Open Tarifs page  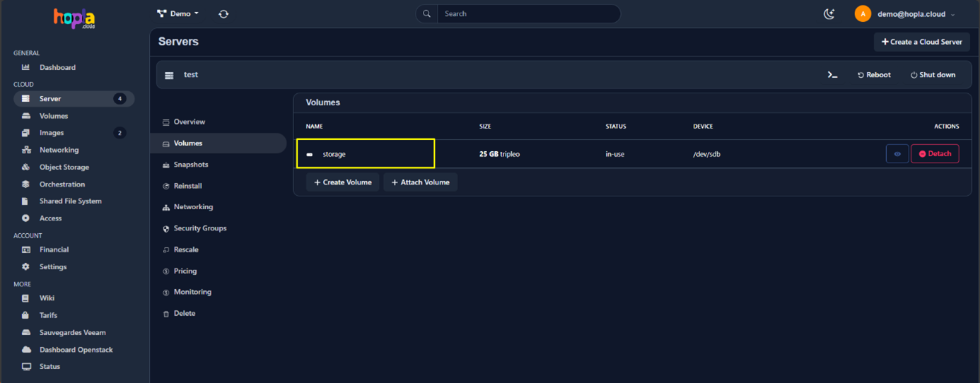click(48, 315)
